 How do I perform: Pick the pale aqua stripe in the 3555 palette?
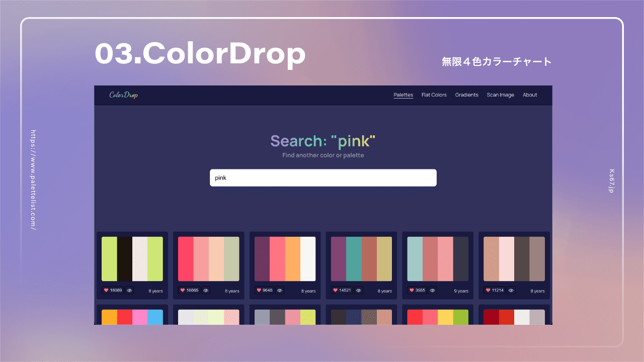pos(415,259)
